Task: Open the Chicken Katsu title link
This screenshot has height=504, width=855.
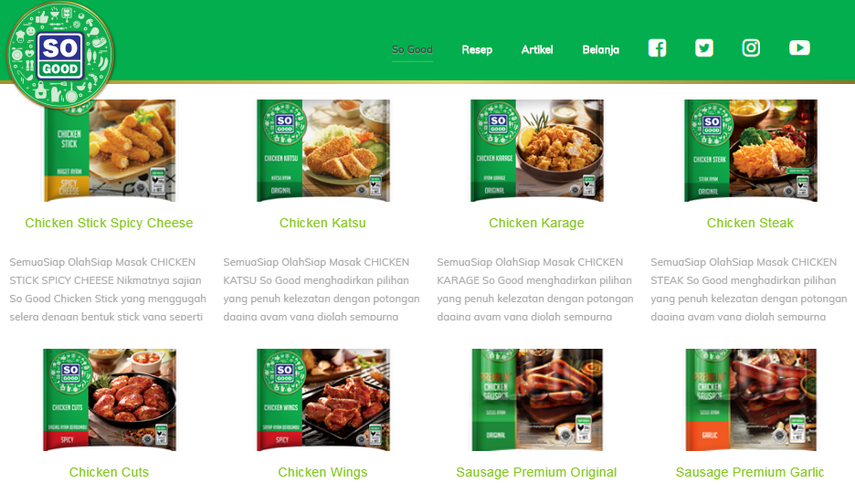Action: pos(322,223)
